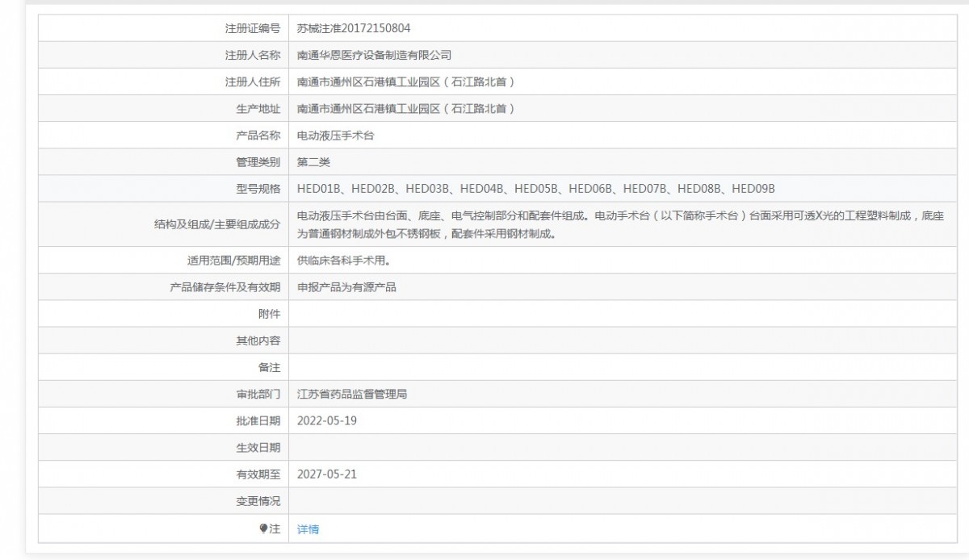Select expiry date 2027-05-21
969x560 pixels.
point(327,474)
